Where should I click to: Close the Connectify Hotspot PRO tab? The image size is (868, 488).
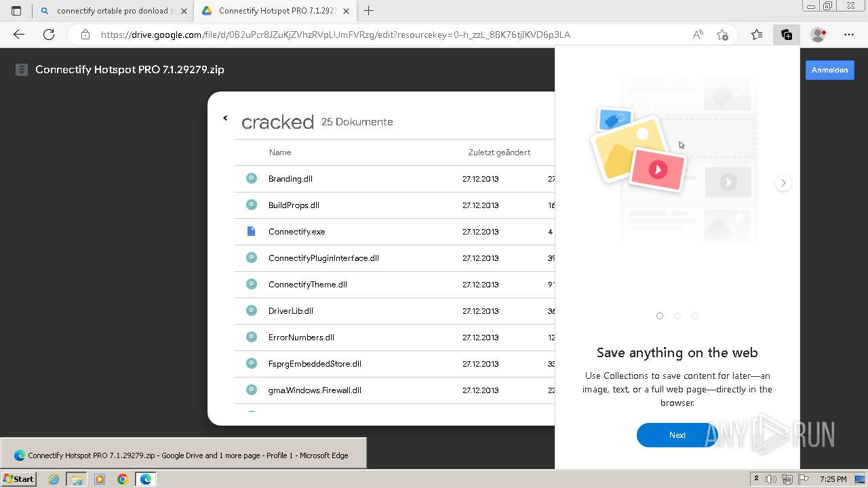point(347,11)
